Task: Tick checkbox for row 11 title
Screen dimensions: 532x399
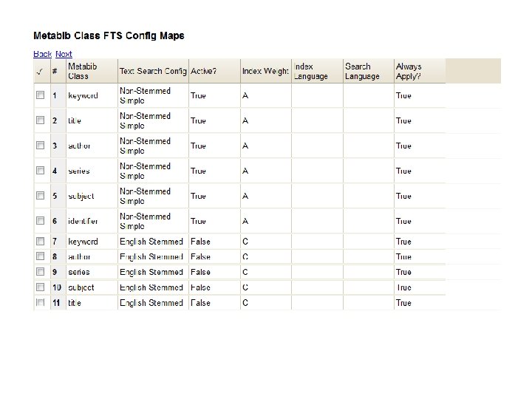Action: [x=41, y=303]
